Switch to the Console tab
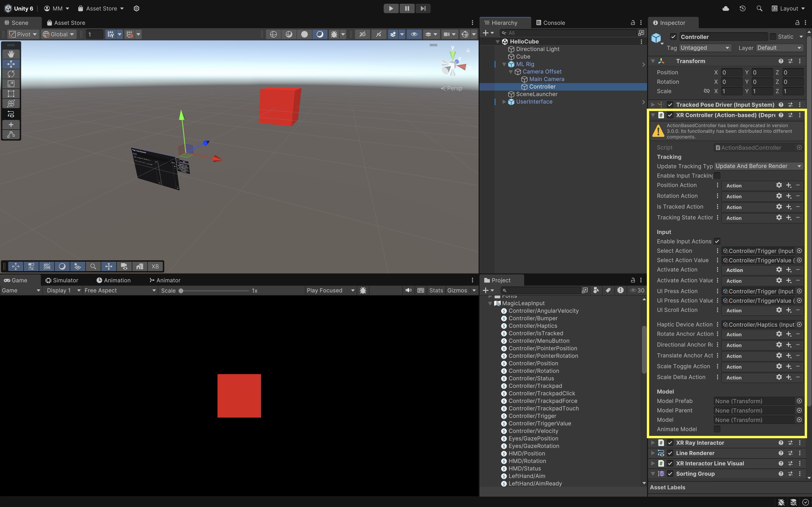812x507 pixels. coord(551,23)
